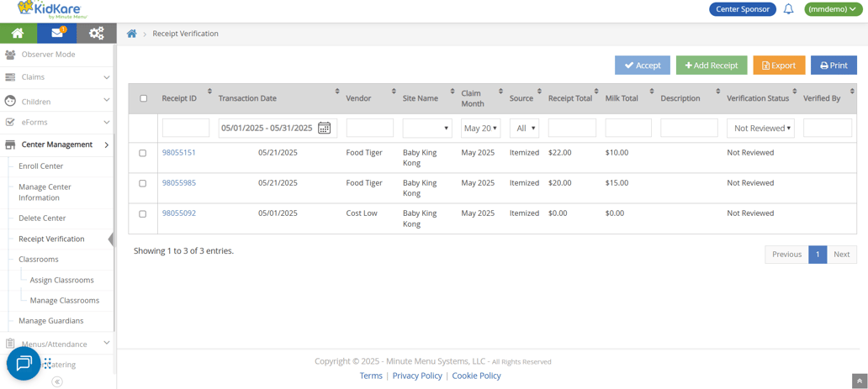Click the notification bell icon
Screen dimensions: 868x389
(x=788, y=9)
